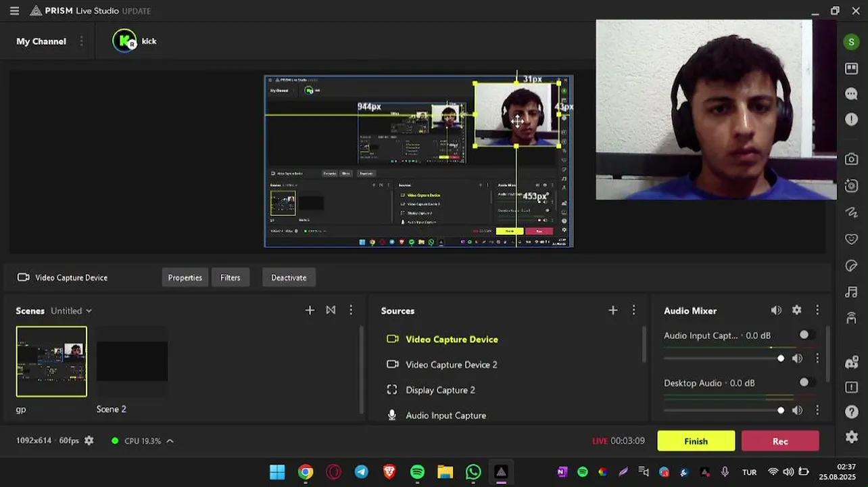This screenshot has height=487, width=868.
Task: Open My Channel options menu
Action: tap(82, 41)
